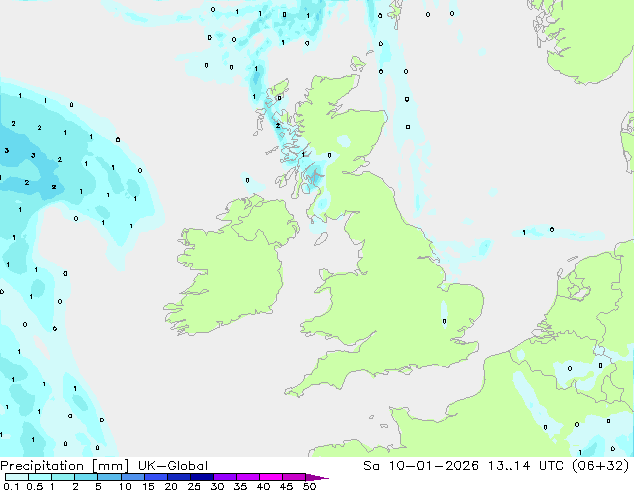Click the above-50 mm arrow tip swatch

tap(317, 477)
